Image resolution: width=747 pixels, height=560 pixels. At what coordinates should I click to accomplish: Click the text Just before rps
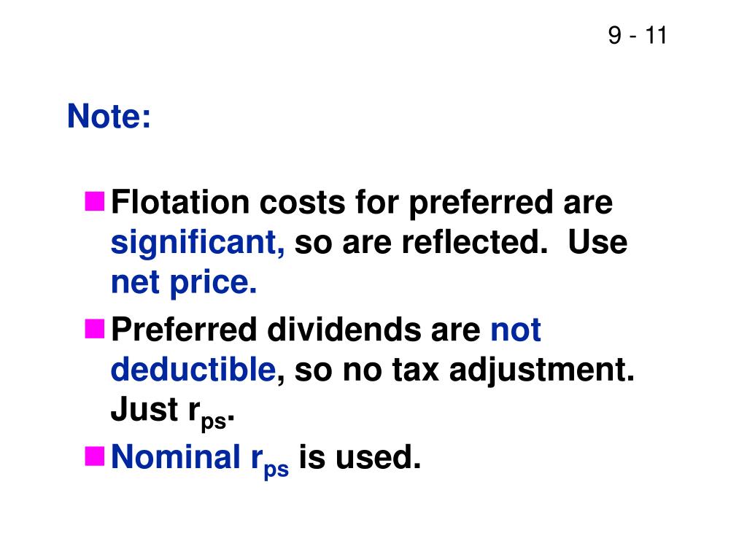click(x=144, y=410)
